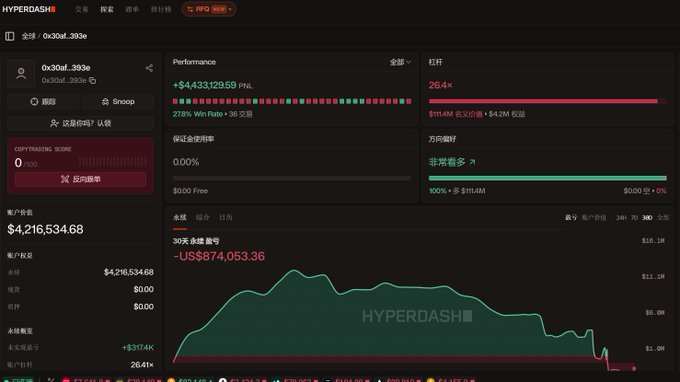Set chart range to 全部
The width and height of the screenshot is (680, 382).
(x=663, y=217)
